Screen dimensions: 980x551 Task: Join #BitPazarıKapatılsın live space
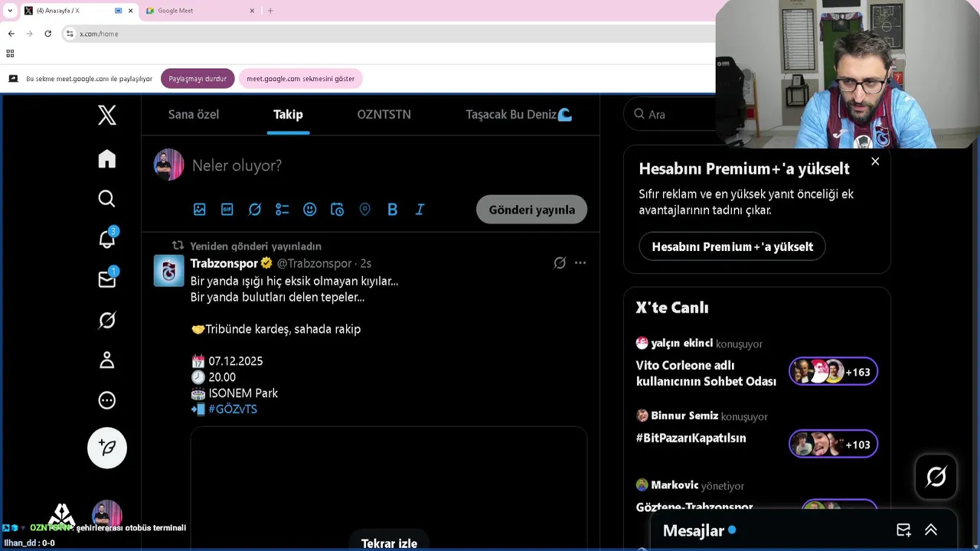point(691,438)
